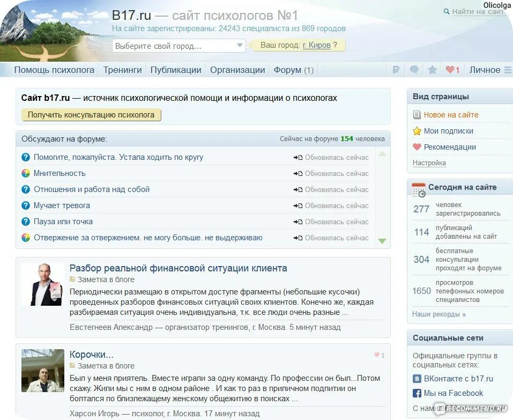This screenshot has height=420, width=513.
Task: Click the VKontakte icon
Action: pyautogui.click(x=417, y=379)
